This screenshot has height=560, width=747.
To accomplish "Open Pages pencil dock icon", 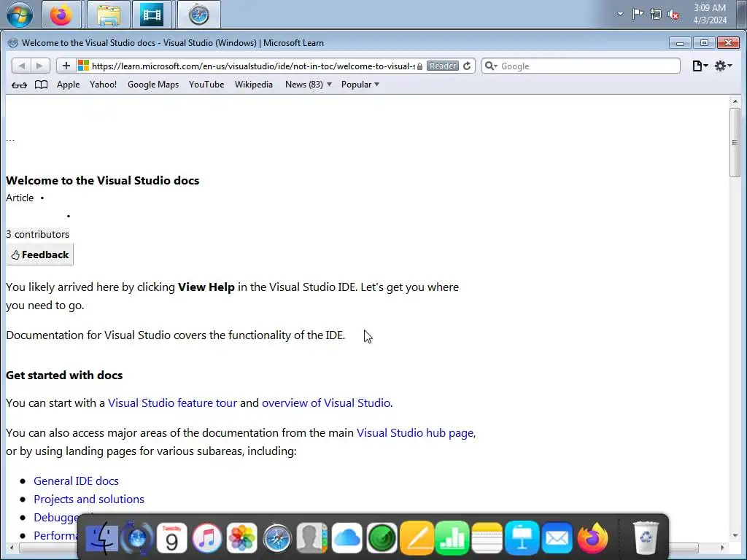I will coord(417,538).
